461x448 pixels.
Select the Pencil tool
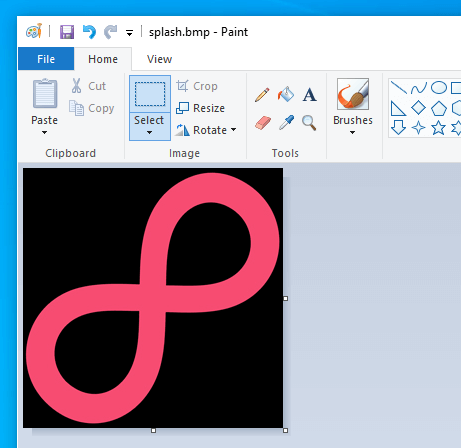coord(262,95)
